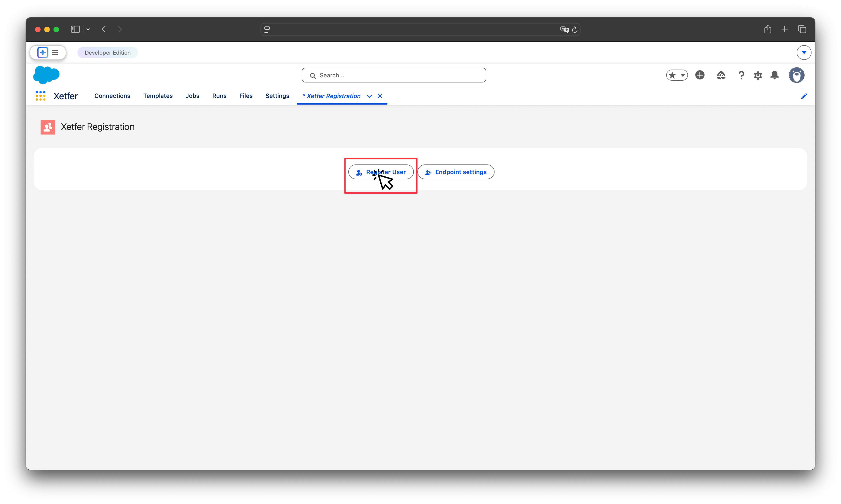Click the plus icon to create new item
The height and width of the screenshot is (504, 841).
(700, 75)
